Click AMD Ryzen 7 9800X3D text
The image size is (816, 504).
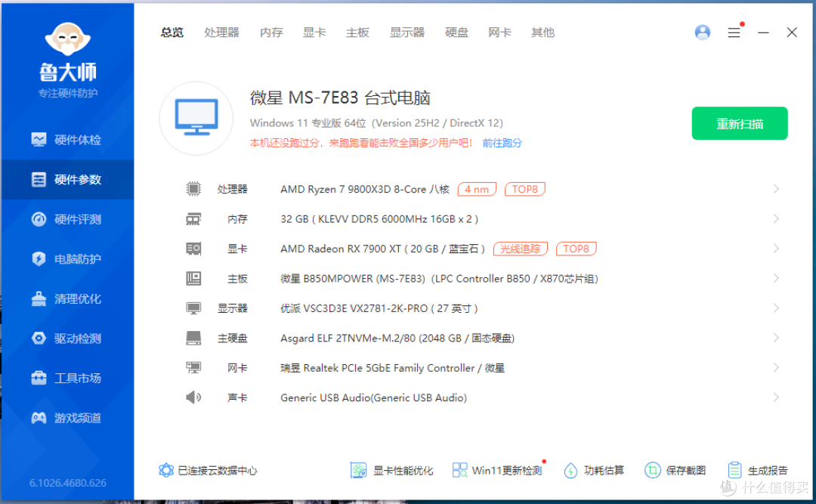[x=365, y=189]
